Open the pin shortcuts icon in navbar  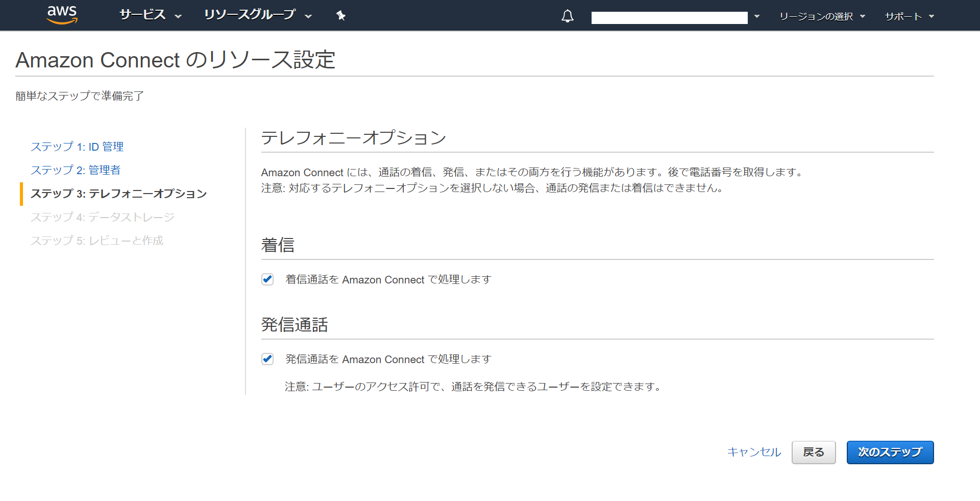coord(341,16)
